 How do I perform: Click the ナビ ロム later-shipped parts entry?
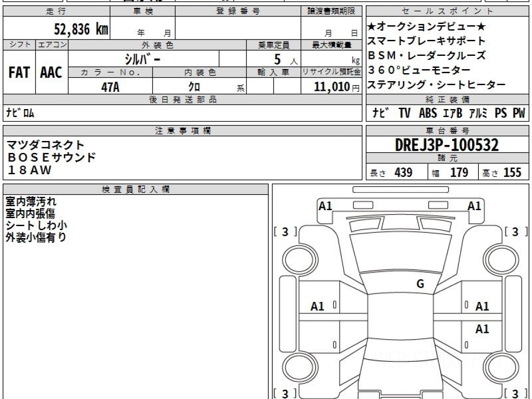pos(20,113)
